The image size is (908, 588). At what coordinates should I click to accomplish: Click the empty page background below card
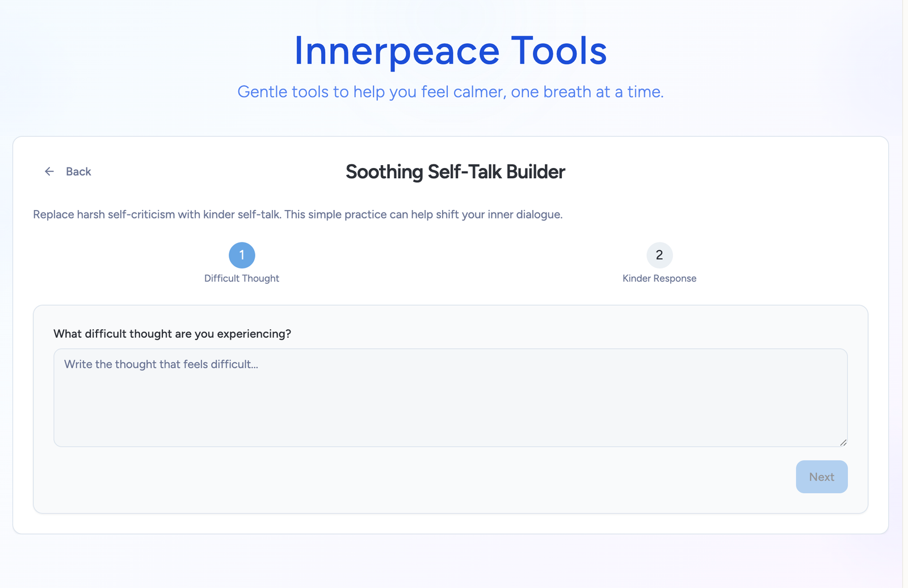450,562
